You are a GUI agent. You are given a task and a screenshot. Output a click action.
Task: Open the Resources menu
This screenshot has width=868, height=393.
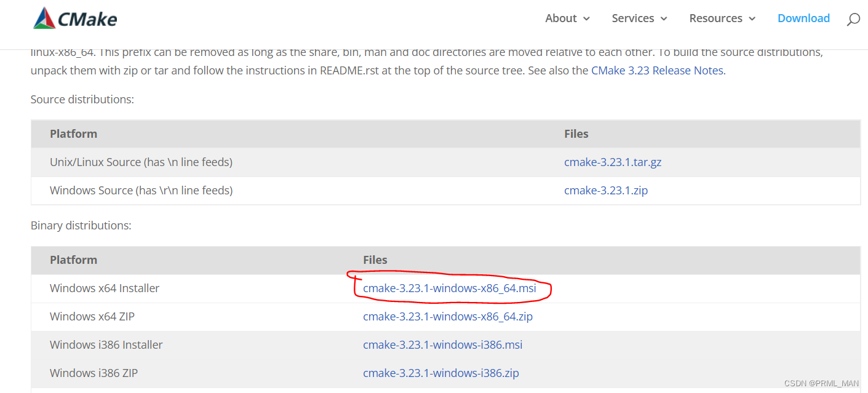pyautogui.click(x=716, y=18)
